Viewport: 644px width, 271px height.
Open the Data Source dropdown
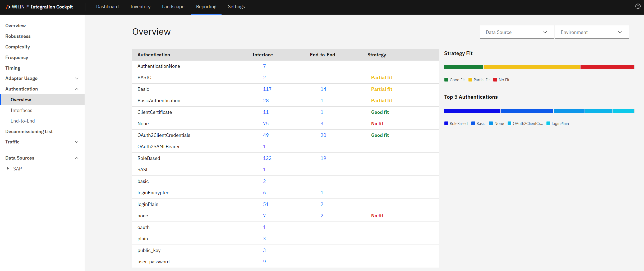coord(517,32)
